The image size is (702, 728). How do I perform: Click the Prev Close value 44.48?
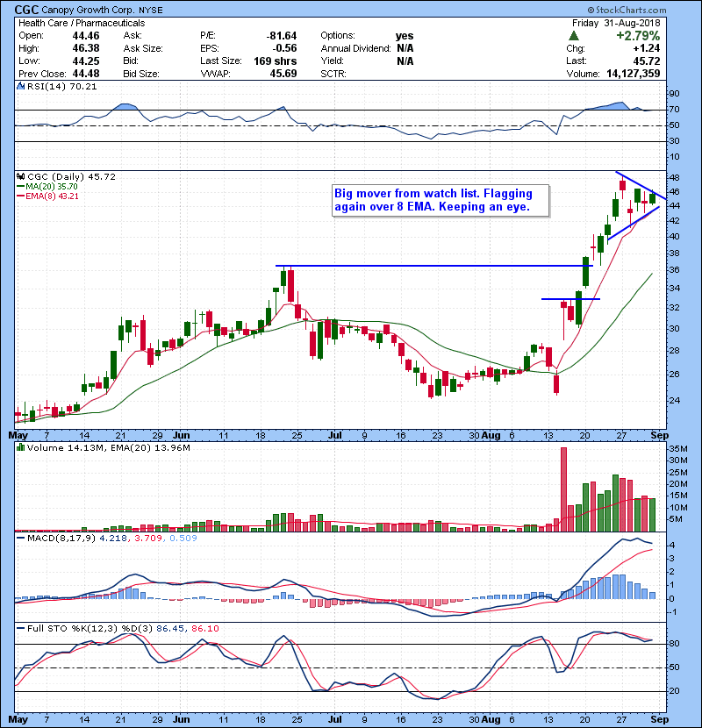[x=86, y=74]
